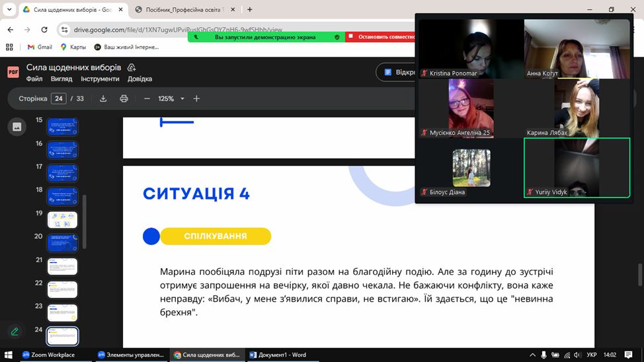Screen dimensions: 644x362
Task: Reload the browser page
Action: pos(44,30)
